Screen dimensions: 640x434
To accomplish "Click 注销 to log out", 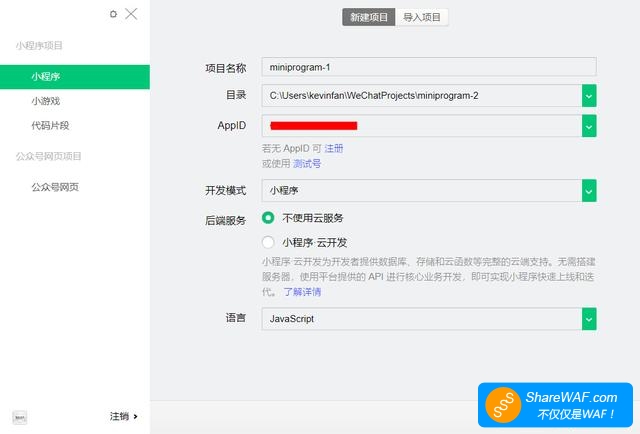I will pos(123,416).
